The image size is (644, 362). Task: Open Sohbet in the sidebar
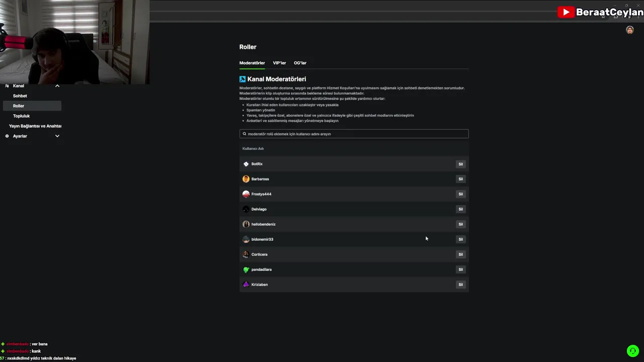pyautogui.click(x=20, y=96)
